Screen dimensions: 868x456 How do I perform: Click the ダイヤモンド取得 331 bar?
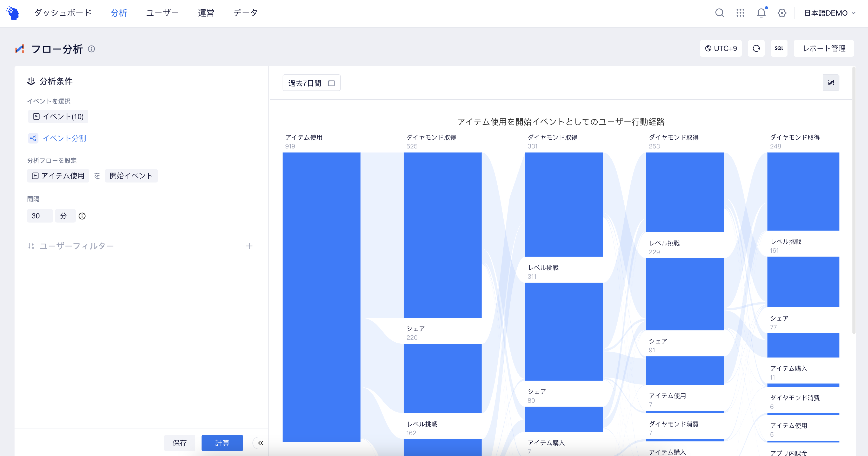pos(564,204)
